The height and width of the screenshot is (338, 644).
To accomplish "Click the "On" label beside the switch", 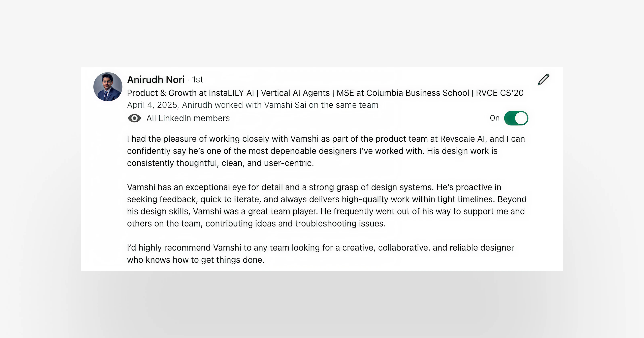I will (494, 118).
